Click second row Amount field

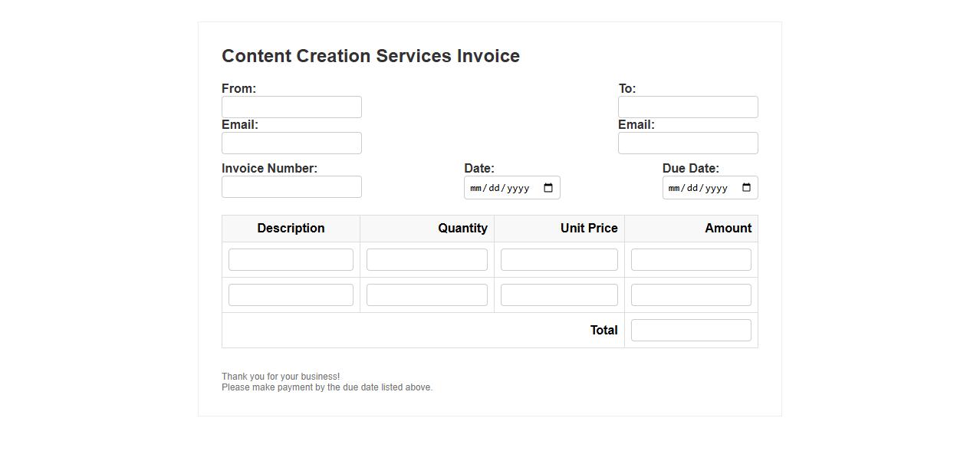click(x=691, y=295)
